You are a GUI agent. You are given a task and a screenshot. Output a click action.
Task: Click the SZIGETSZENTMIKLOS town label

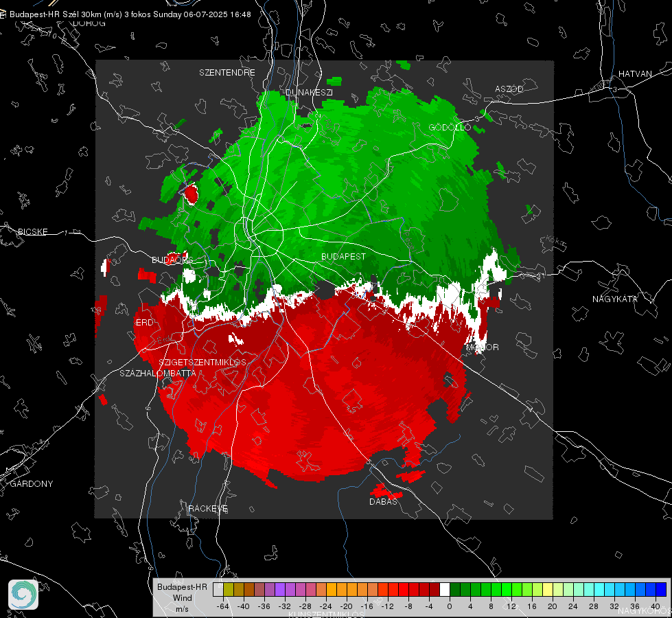point(202,363)
